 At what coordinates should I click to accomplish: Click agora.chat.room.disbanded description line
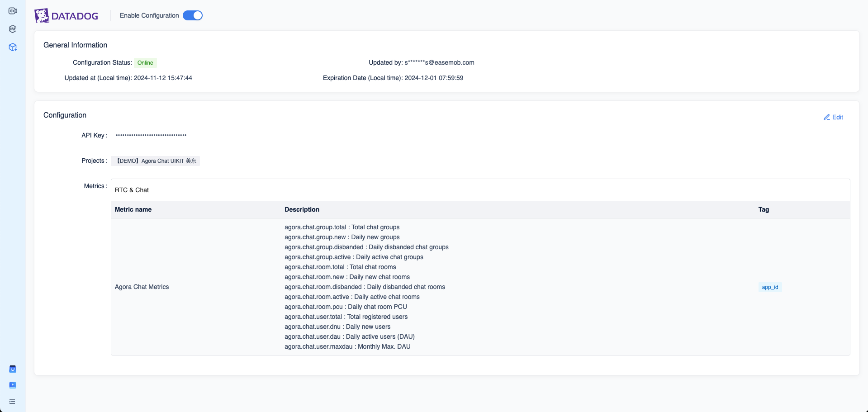tap(365, 287)
